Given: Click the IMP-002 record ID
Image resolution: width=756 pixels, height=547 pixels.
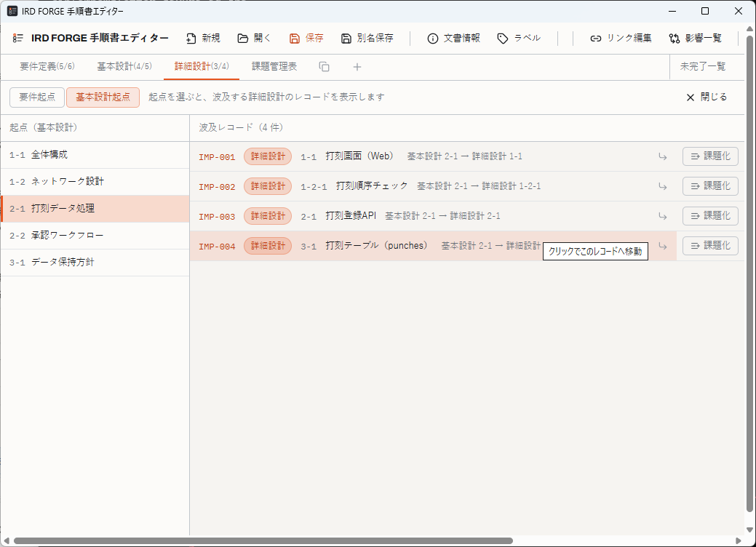Looking at the screenshot, I should [x=217, y=186].
